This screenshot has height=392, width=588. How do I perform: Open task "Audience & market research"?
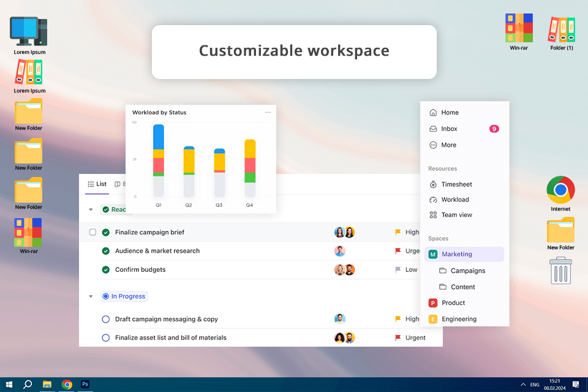coord(157,251)
